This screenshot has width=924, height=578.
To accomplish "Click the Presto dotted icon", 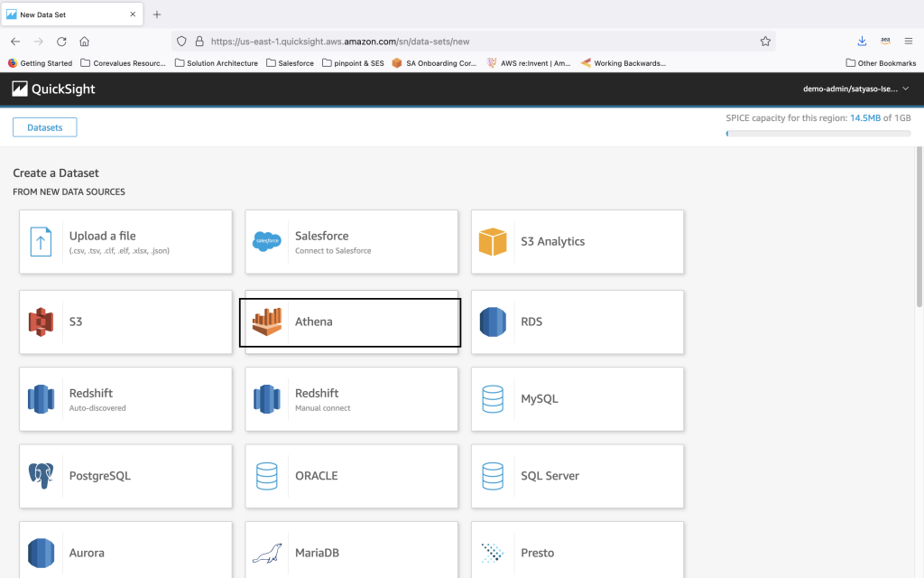I will tap(493, 554).
